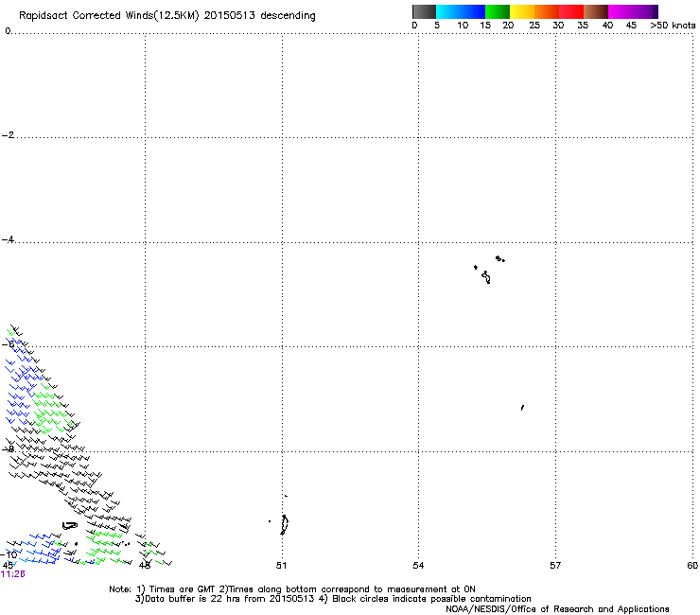Click the '54' longitude axis label
Image resolution: width=700 pixels, height=615 pixels.
(x=418, y=566)
